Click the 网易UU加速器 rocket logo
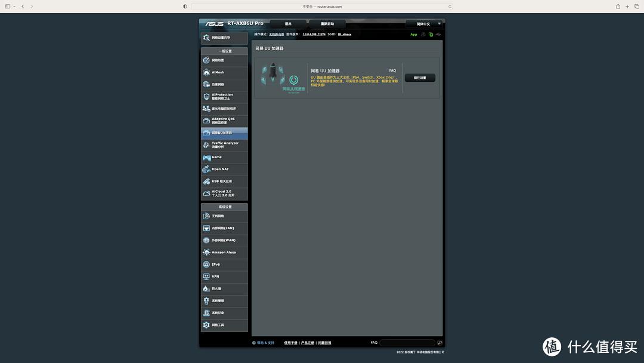Screen dimensions: 644x363 tap(283, 78)
